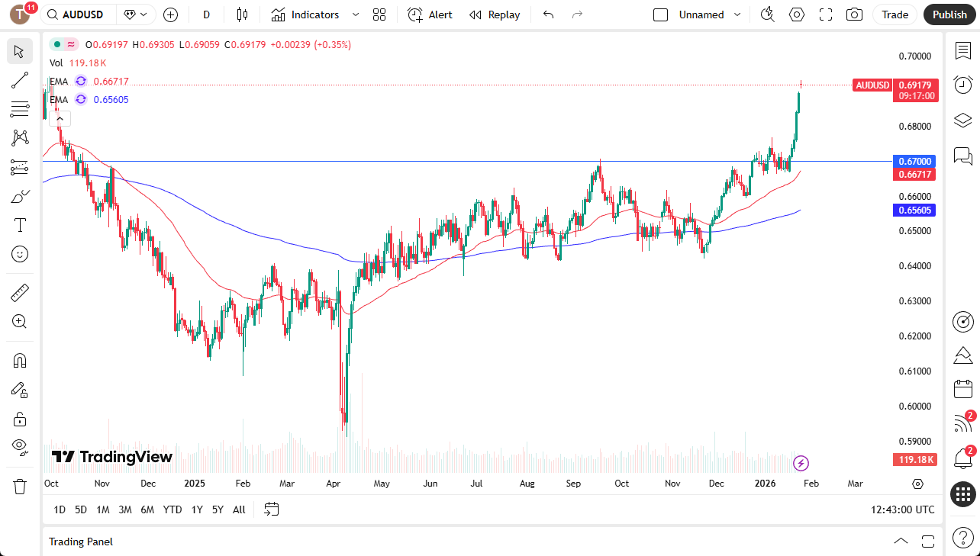Select the YTD time range
This screenshot has width=980, height=556.
click(x=172, y=509)
